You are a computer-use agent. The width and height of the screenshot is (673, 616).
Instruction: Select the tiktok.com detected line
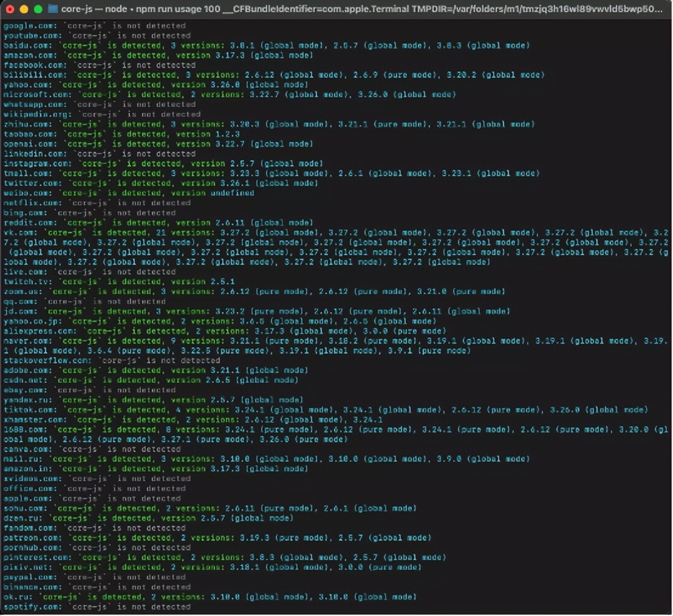(243, 409)
